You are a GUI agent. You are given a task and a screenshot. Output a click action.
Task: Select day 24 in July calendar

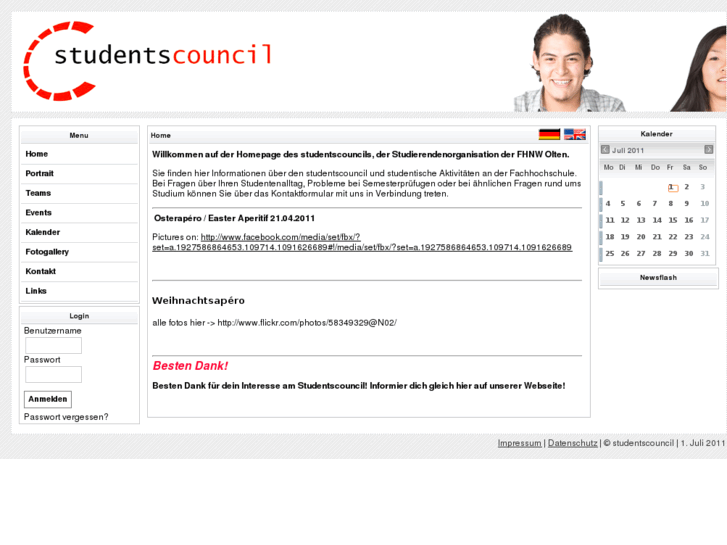pyautogui.click(x=705, y=237)
